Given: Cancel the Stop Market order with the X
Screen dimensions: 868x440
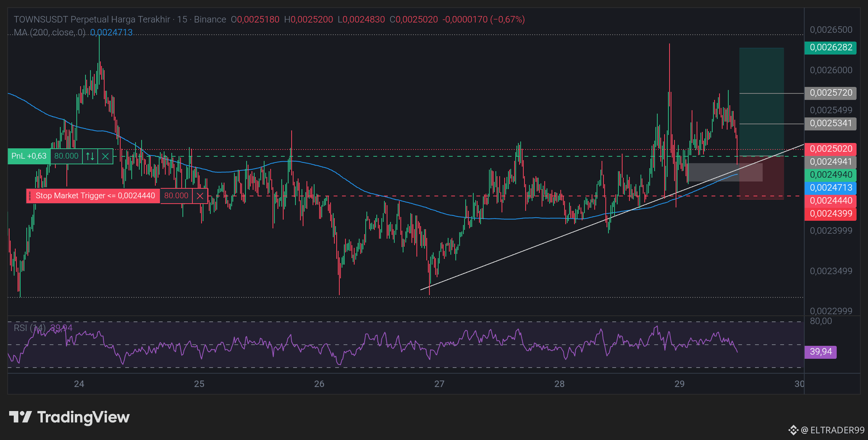Looking at the screenshot, I should [x=200, y=196].
